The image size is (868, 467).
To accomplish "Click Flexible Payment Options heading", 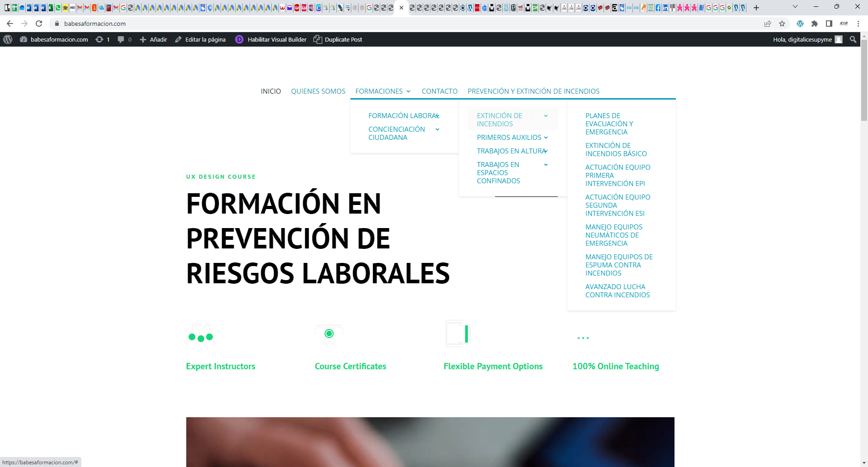I will (493, 367).
